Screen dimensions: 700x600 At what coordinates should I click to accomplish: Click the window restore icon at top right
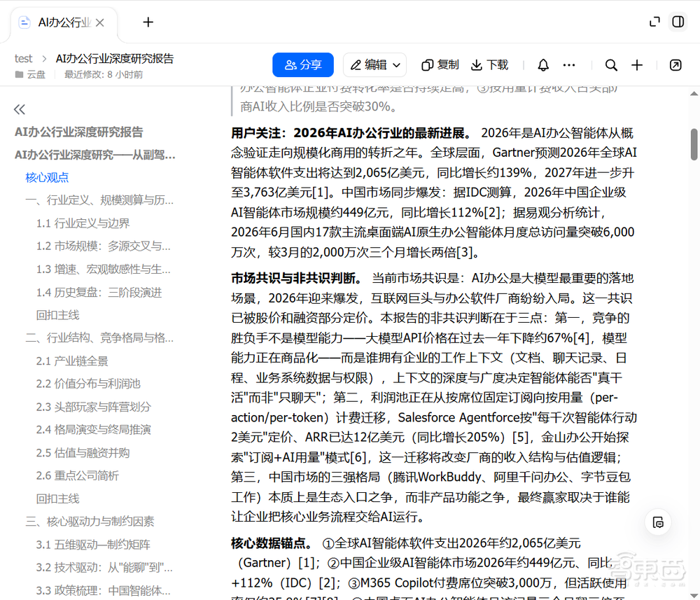[654, 22]
